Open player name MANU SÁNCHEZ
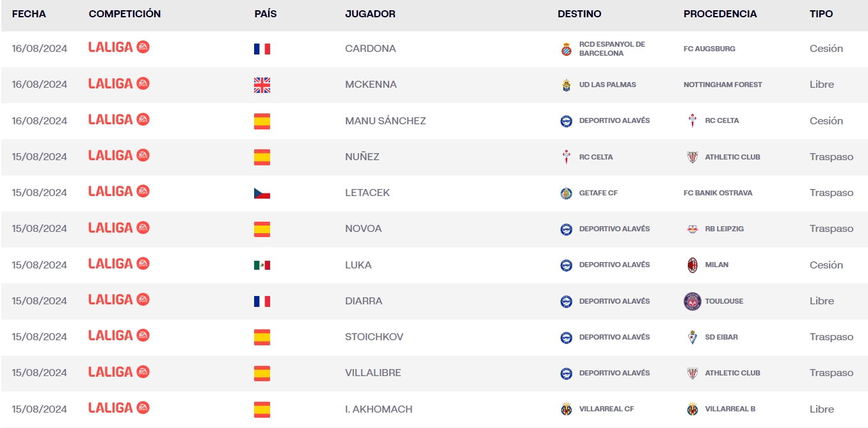The width and height of the screenshot is (868, 428). [385, 121]
